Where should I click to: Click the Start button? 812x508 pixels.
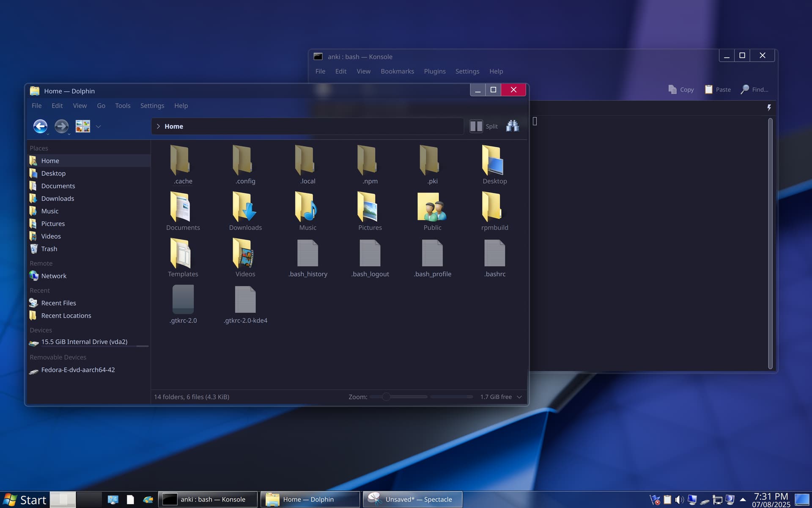24,500
